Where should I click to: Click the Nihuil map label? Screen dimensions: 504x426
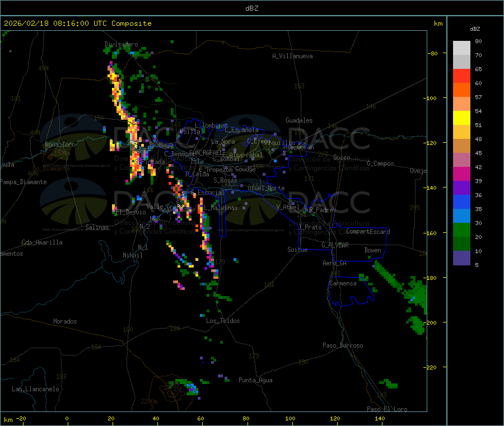tap(132, 255)
